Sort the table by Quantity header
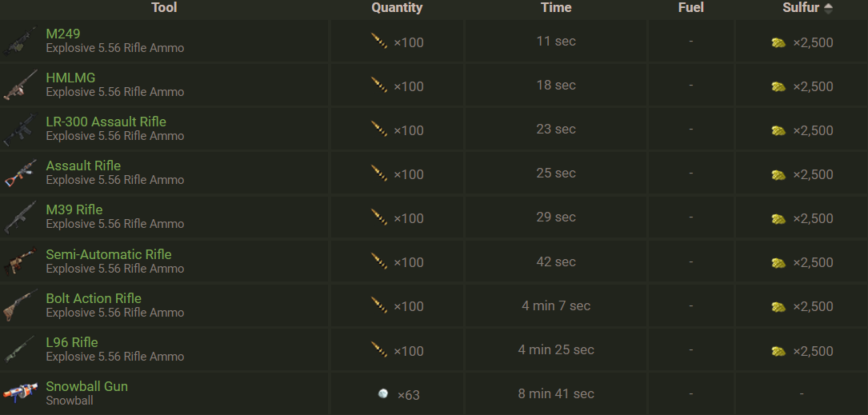The width and height of the screenshot is (868, 415). 397,8
